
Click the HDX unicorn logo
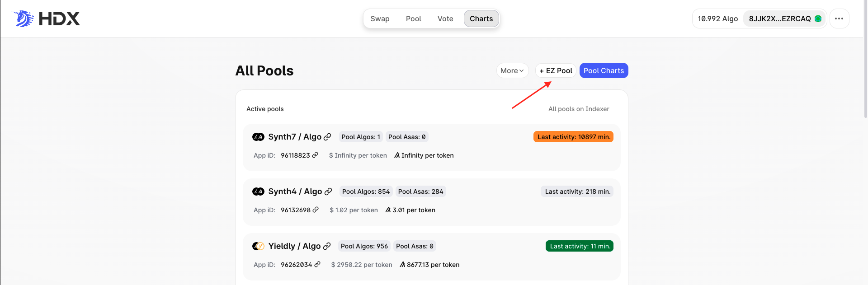tap(24, 19)
